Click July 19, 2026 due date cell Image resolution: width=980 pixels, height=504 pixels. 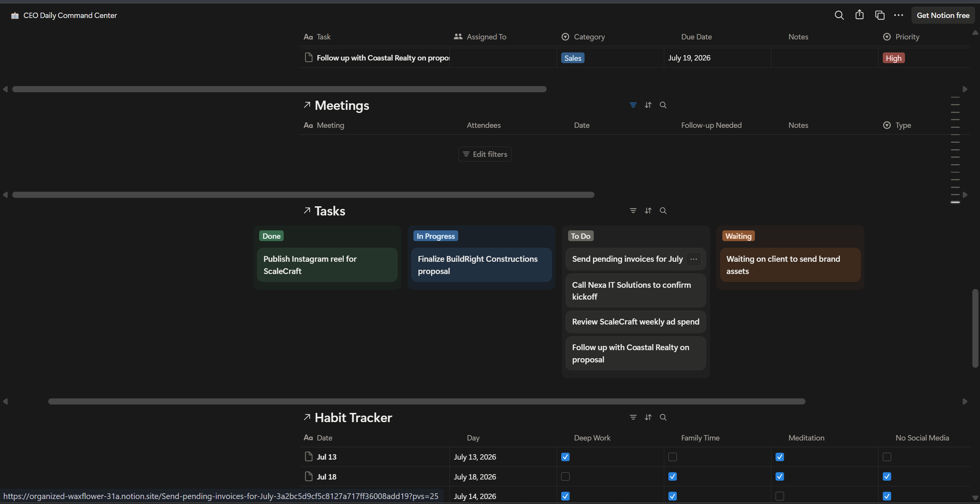717,58
